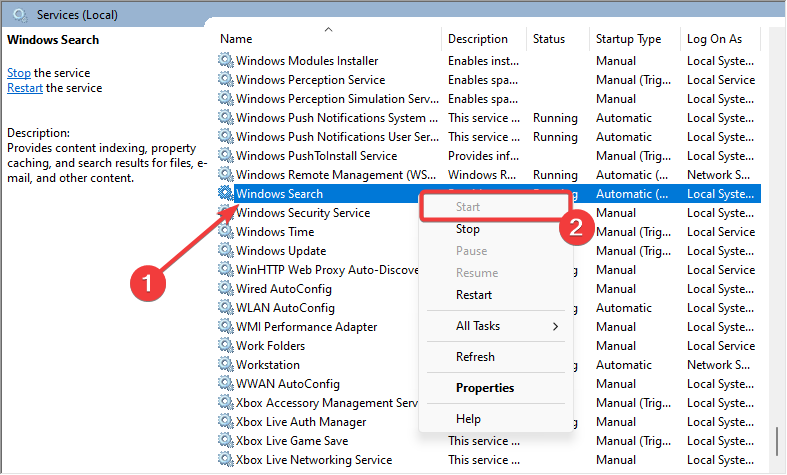Screen dimensions: 787x475
Task: Click the WLAN AutoConfig gear icon
Action: coord(225,307)
